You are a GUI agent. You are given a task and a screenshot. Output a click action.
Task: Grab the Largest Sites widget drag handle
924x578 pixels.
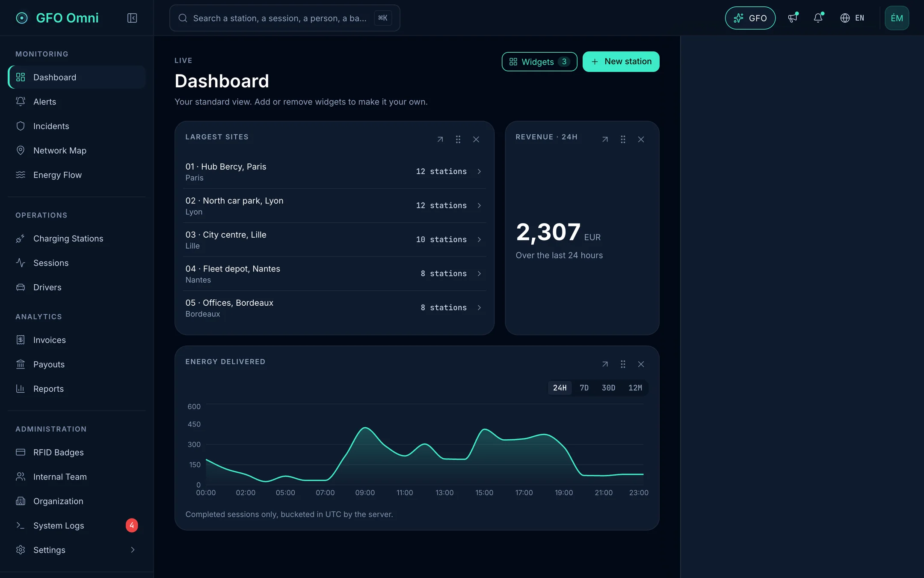click(x=458, y=140)
